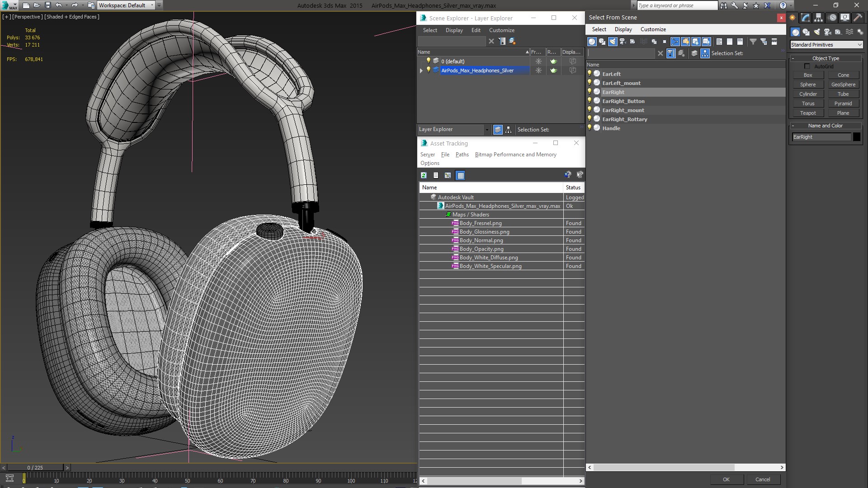Open Bitmap Performance and Memory menu
This screenshot has width=868, height=488.
(x=515, y=155)
